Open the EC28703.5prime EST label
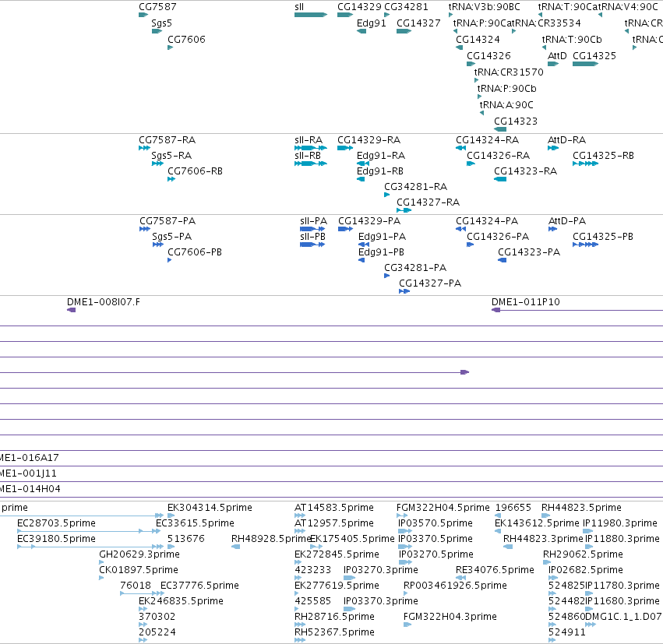Image resolution: width=663 pixels, height=644 pixels. pos(56,523)
